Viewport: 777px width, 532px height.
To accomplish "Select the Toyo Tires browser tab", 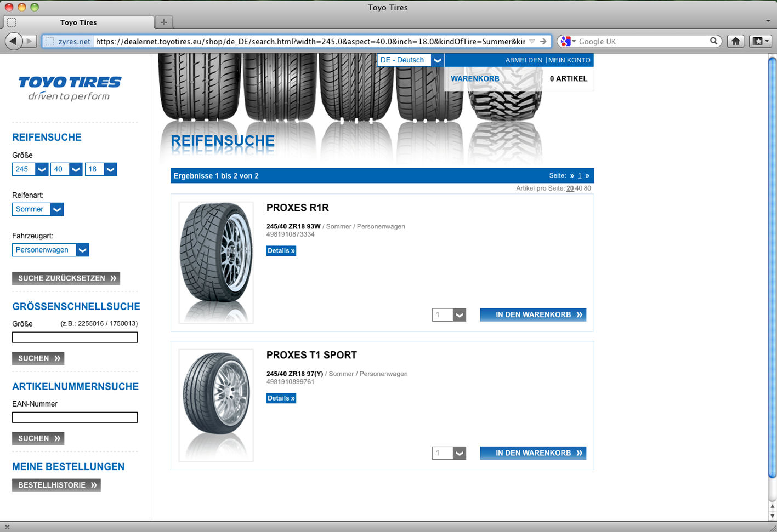I will [x=78, y=22].
